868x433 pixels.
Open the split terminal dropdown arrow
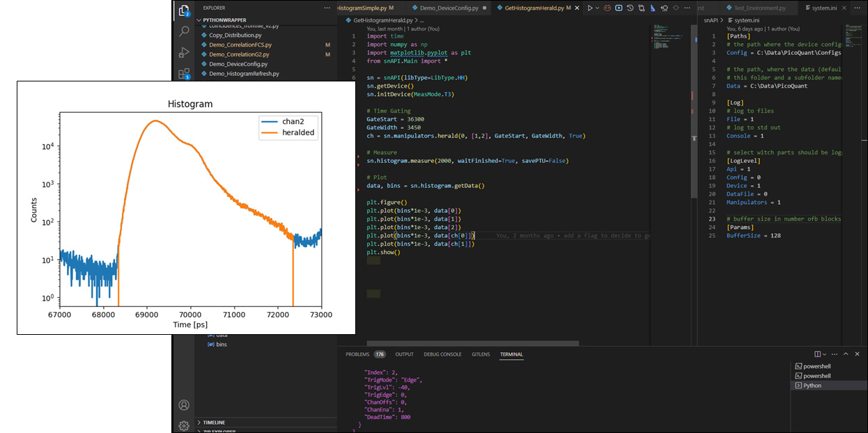click(826, 354)
